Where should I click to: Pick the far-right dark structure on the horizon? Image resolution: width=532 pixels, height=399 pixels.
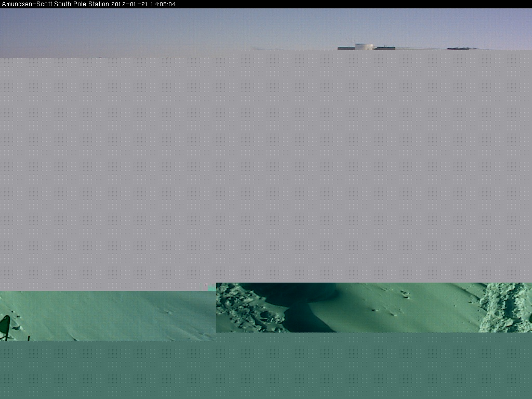pos(461,48)
